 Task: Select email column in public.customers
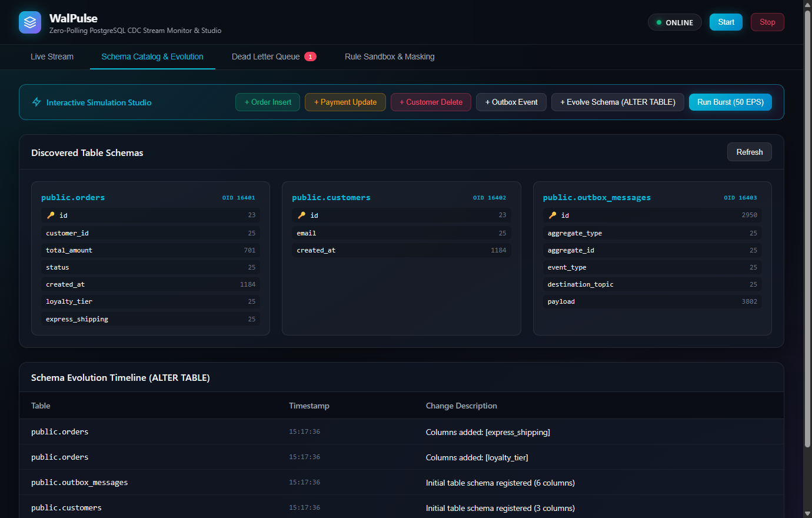[401, 233]
